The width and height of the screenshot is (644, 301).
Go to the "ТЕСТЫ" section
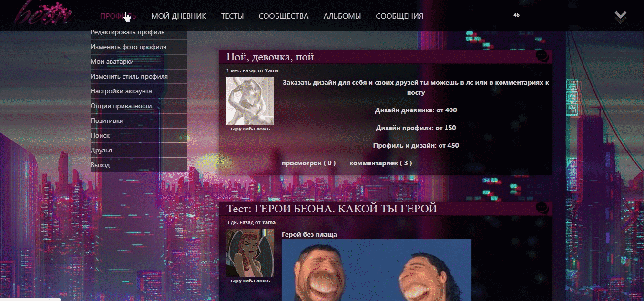232,16
